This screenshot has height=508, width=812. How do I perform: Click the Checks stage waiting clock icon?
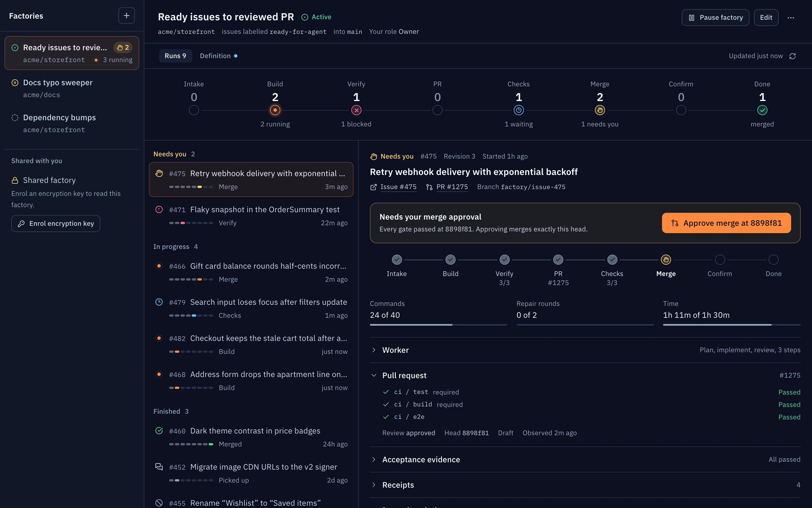coord(518,110)
